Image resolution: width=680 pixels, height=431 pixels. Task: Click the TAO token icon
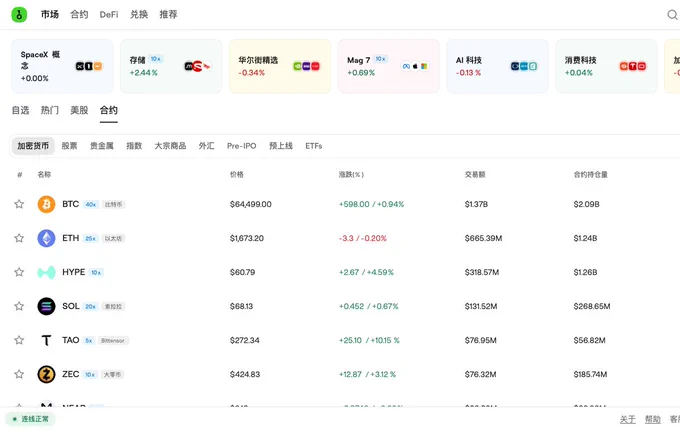(46, 340)
